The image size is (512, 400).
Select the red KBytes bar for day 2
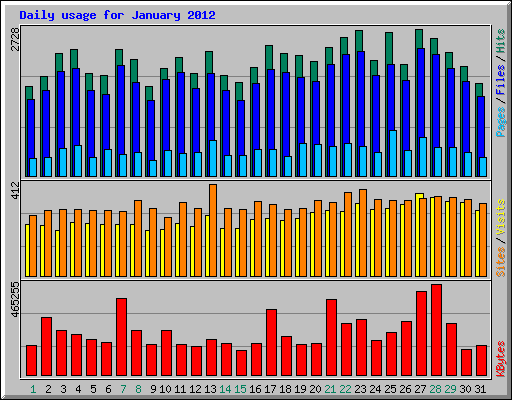pyautogui.click(x=46, y=347)
